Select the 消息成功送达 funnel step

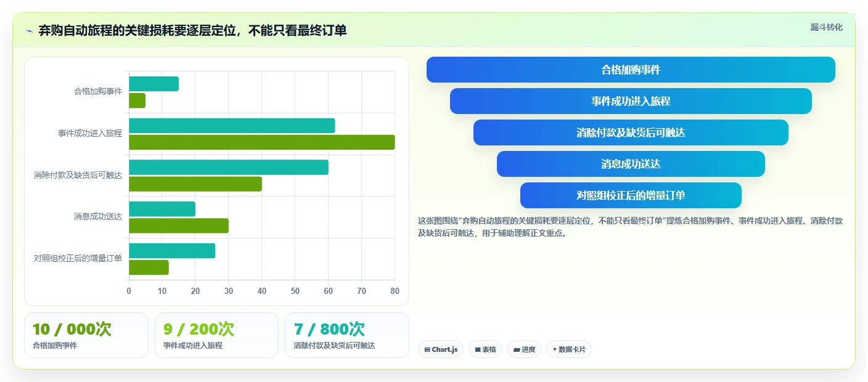pyautogui.click(x=631, y=164)
